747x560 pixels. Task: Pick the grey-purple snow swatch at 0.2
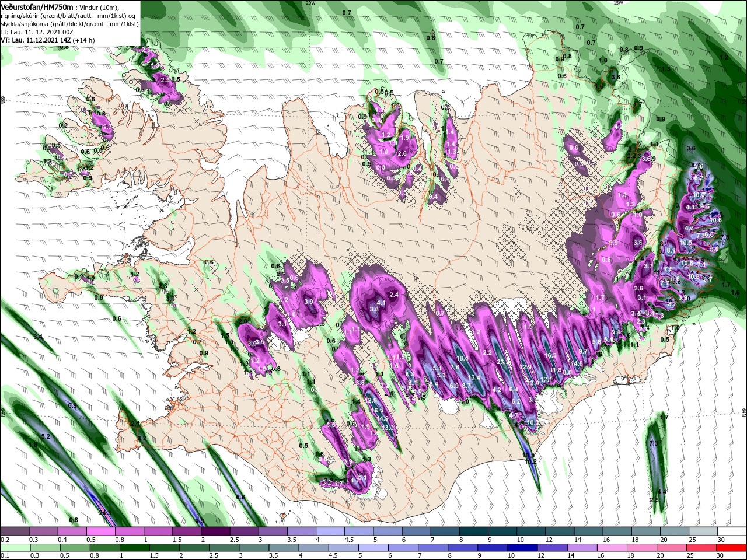[x=15, y=531]
